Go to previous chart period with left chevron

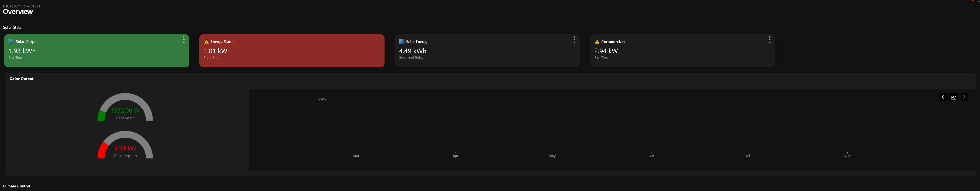tap(943, 97)
